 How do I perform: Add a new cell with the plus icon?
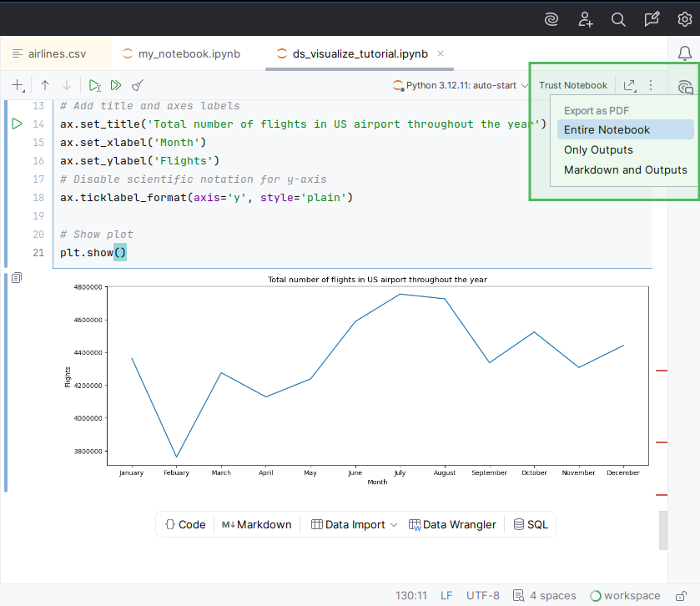[18, 84]
